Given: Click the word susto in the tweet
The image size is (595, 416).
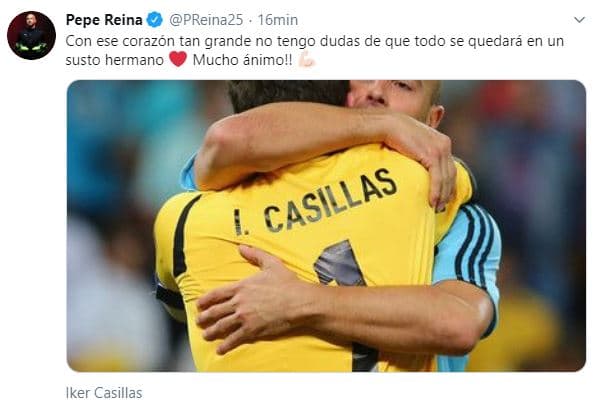Looking at the screenshot, I should click(x=83, y=60).
